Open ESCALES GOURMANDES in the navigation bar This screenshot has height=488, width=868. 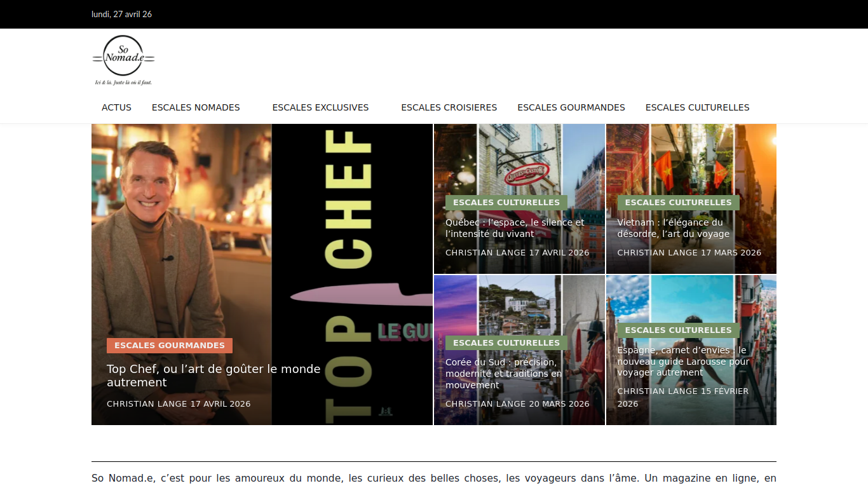click(x=571, y=107)
